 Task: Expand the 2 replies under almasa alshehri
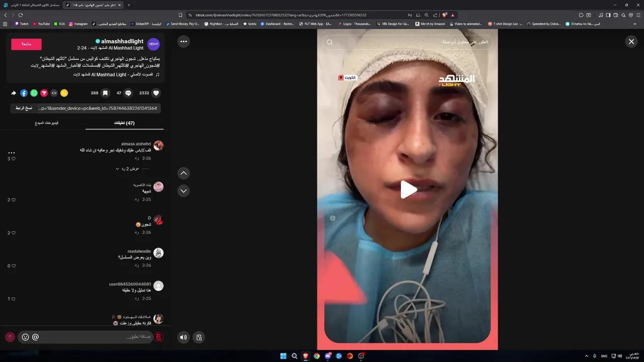[x=128, y=169]
